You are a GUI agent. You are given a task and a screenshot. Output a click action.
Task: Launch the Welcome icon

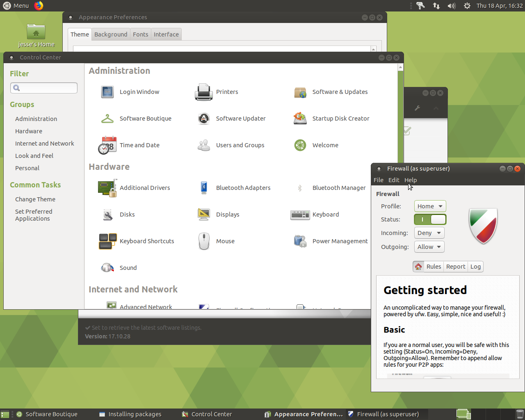(x=300, y=145)
